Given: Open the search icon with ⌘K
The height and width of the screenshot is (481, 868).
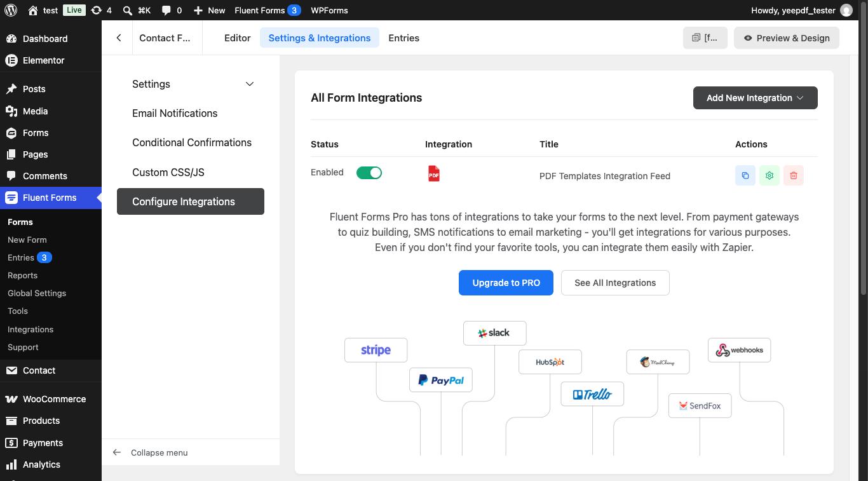Looking at the screenshot, I should pos(127,11).
